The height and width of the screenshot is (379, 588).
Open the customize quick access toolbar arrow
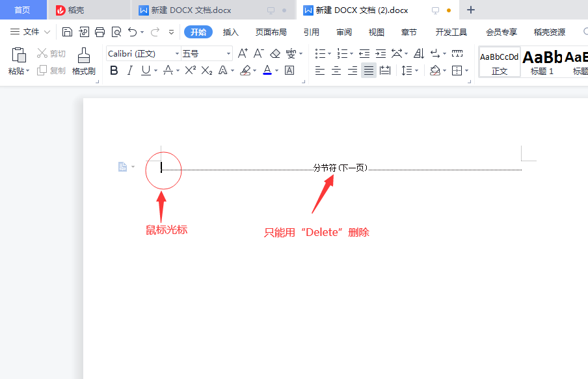tap(171, 33)
